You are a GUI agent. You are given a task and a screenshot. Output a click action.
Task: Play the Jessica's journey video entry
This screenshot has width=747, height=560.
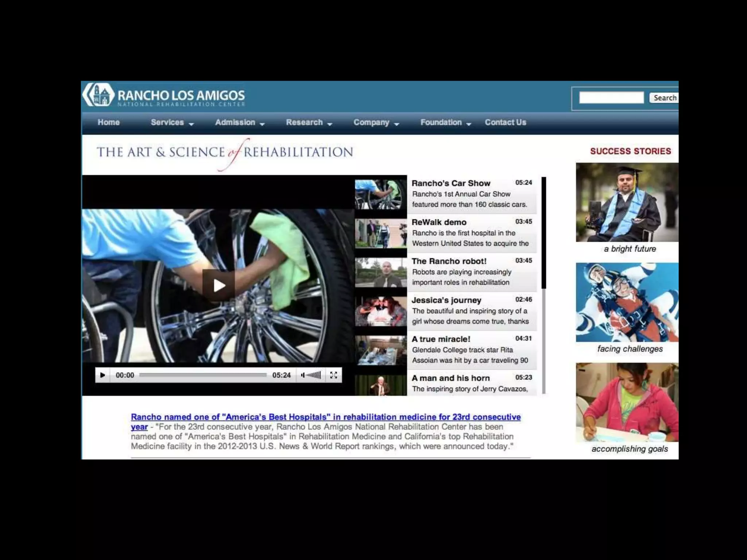[446, 300]
